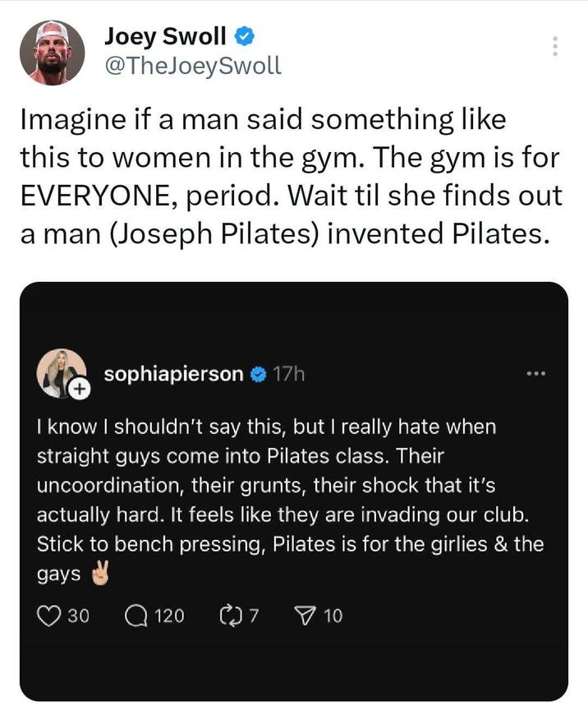Click the Joey Swoll display name
The width and height of the screenshot is (588, 720).
(165, 35)
